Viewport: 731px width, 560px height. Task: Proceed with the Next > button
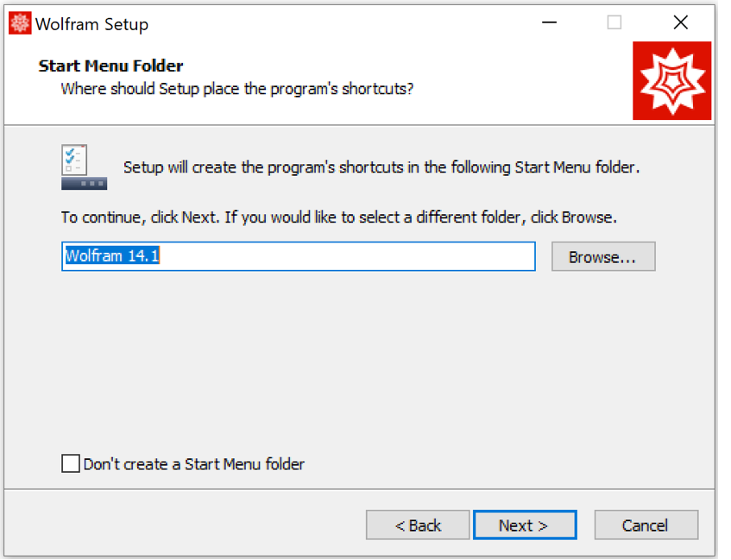tap(525, 525)
